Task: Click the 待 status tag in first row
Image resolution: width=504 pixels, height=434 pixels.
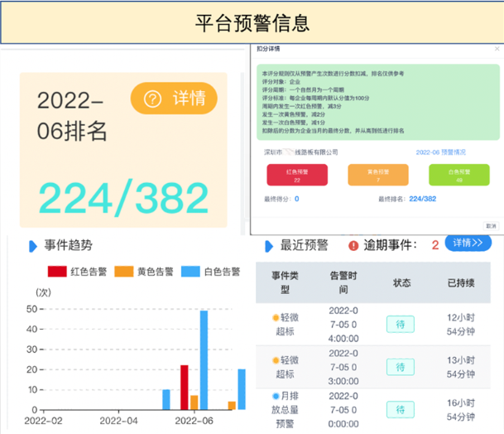Action: tap(400, 324)
